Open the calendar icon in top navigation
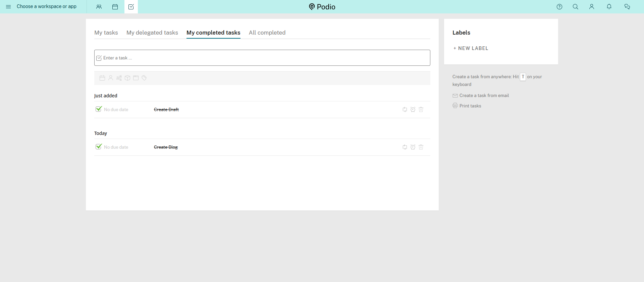Screen dimensions: 644x282 [x=115, y=7]
